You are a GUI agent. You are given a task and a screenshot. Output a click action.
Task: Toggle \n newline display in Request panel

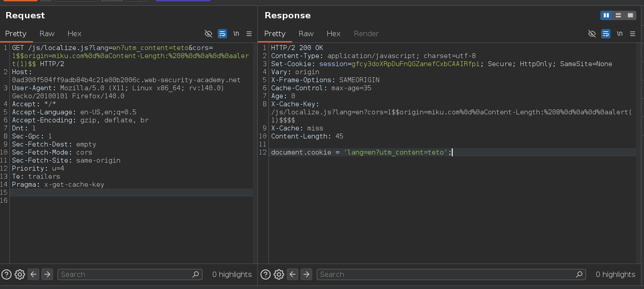(x=236, y=34)
